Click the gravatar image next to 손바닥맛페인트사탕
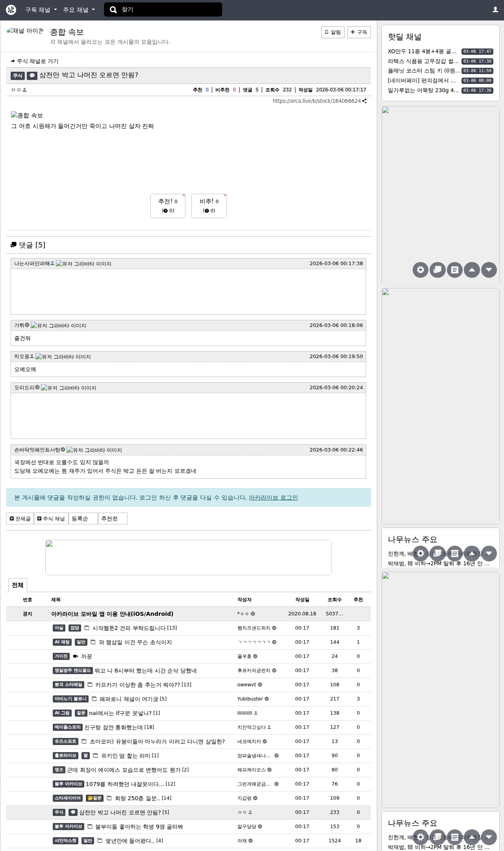The height and width of the screenshot is (851, 504). [94, 450]
